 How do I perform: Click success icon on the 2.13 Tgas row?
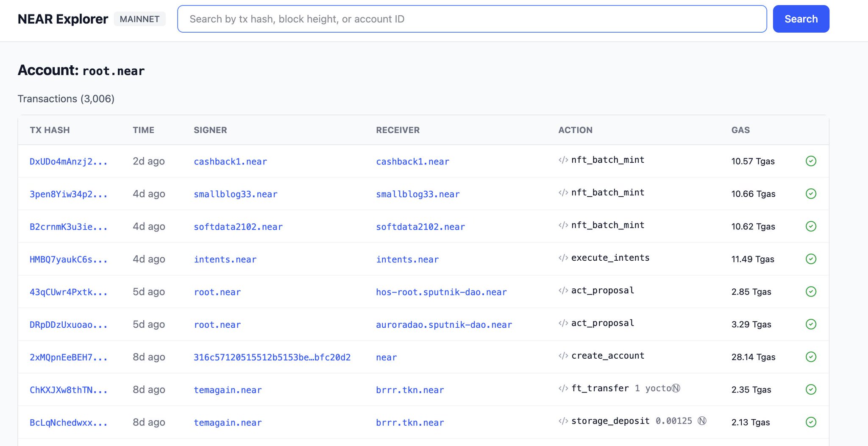[x=810, y=422]
